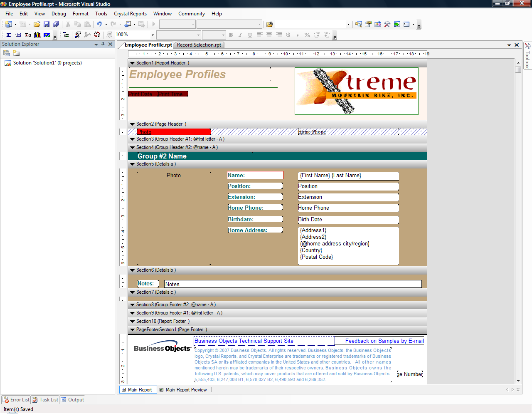Open the Error List tab
The width and height of the screenshot is (532, 416).
click(x=16, y=400)
